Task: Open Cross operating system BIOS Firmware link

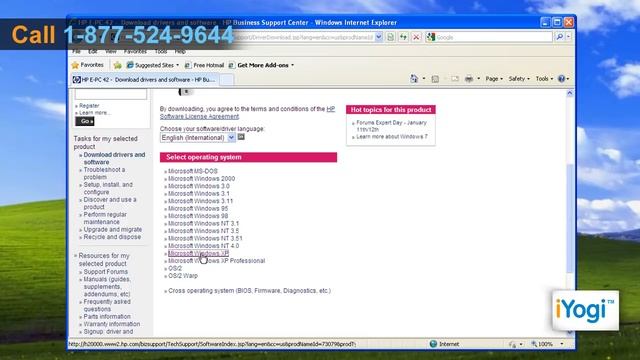Action: (249, 291)
